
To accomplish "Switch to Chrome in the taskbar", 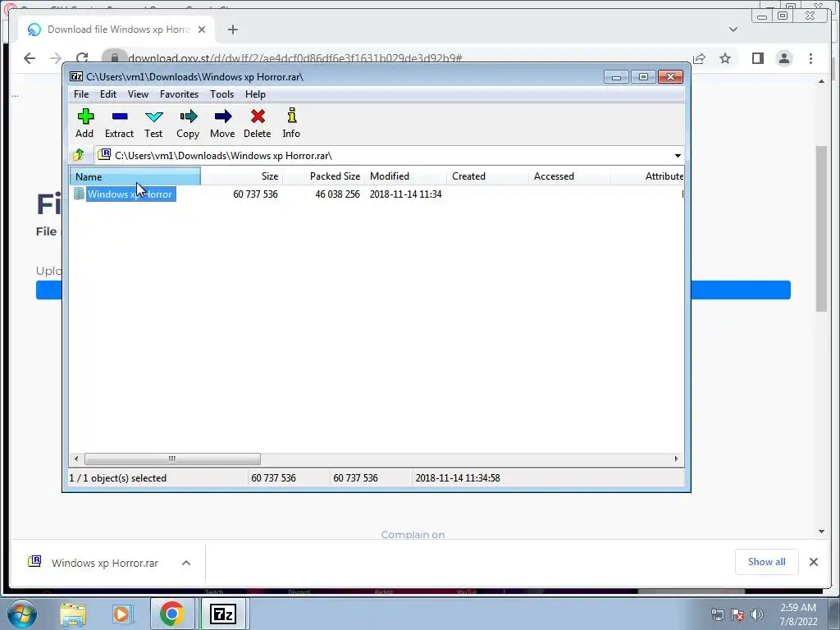I will tap(171, 614).
